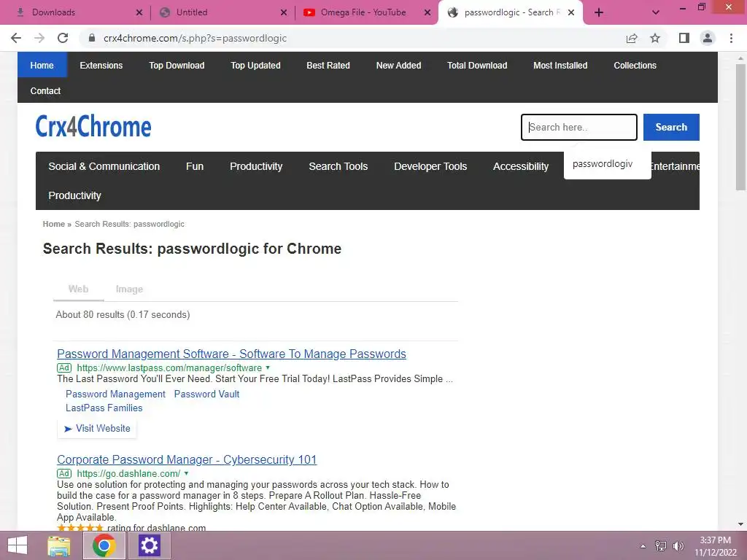Open Accessibility category

pyautogui.click(x=521, y=166)
